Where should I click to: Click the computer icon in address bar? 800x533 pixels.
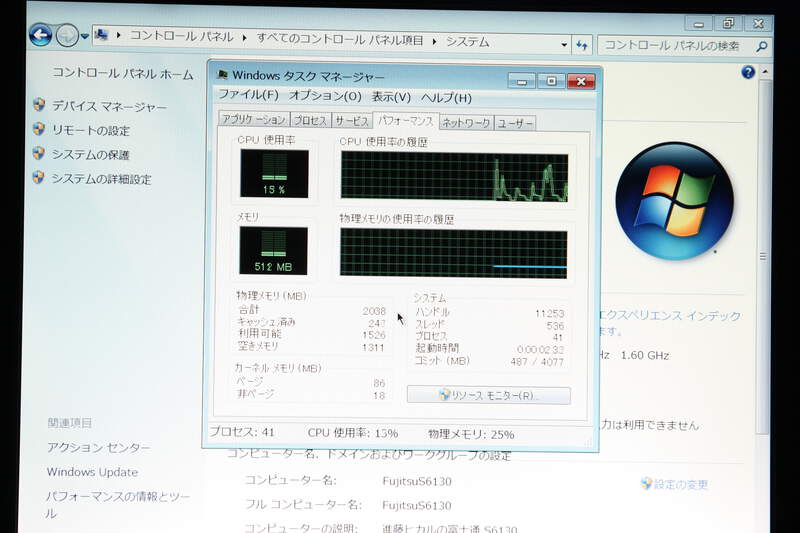coord(102,35)
